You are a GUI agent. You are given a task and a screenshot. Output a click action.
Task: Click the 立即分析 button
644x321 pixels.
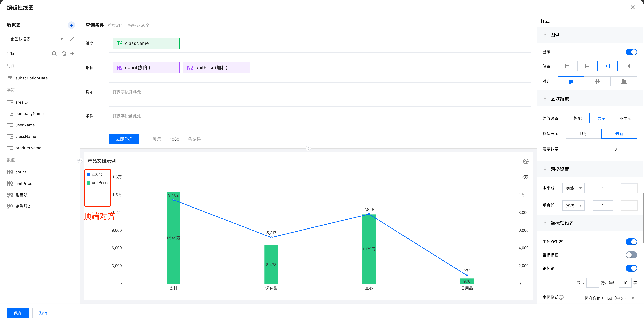click(124, 139)
